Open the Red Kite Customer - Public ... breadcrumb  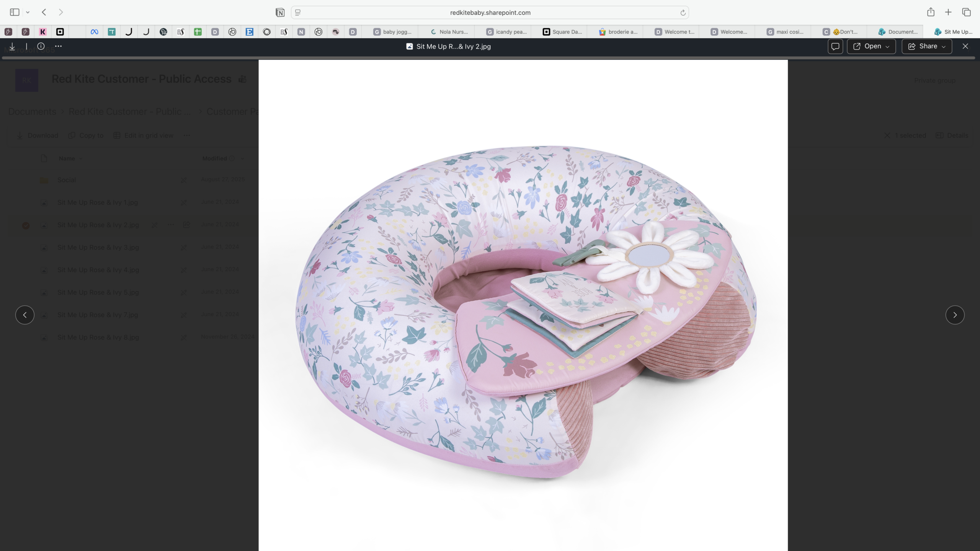coord(129,111)
